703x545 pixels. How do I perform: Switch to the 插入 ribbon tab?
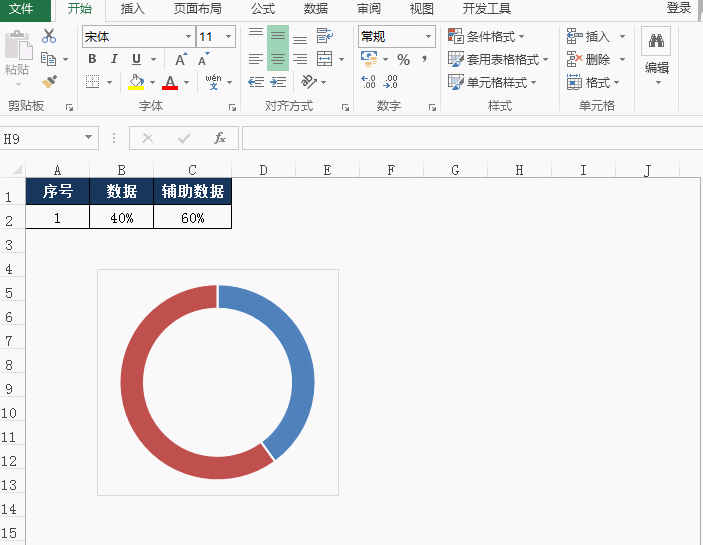pyautogui.click(x=132, y=9)
